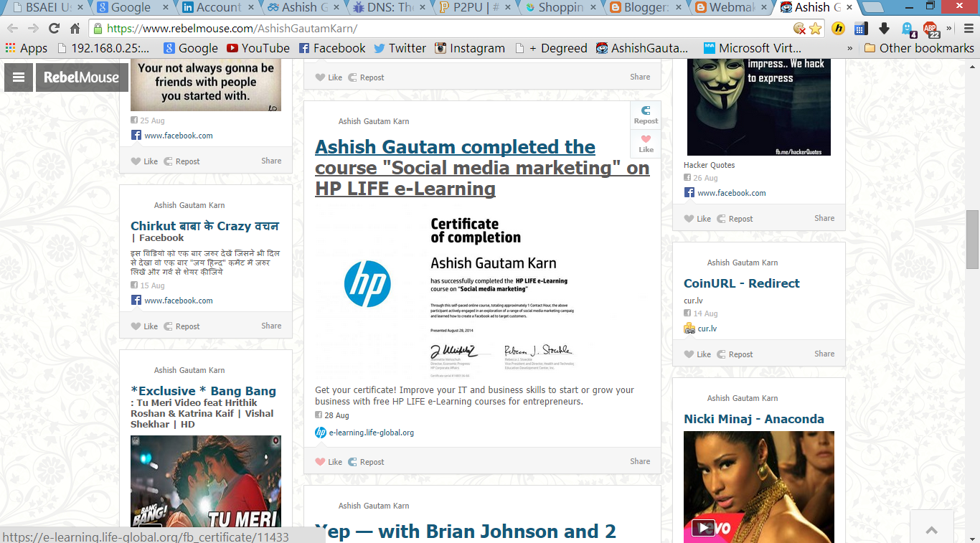Repost the Chirkut 15 Aug post

pyautogui.click(x=182, y=326)
